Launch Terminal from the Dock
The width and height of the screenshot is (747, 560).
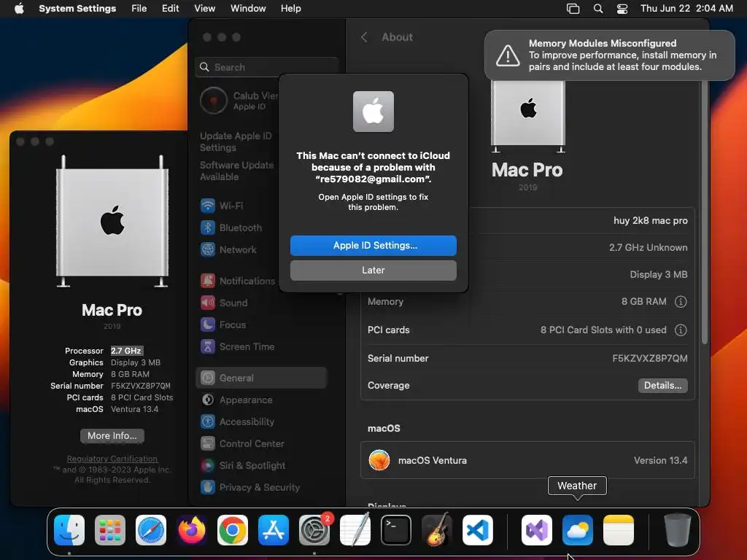click(x=396, y=530)
